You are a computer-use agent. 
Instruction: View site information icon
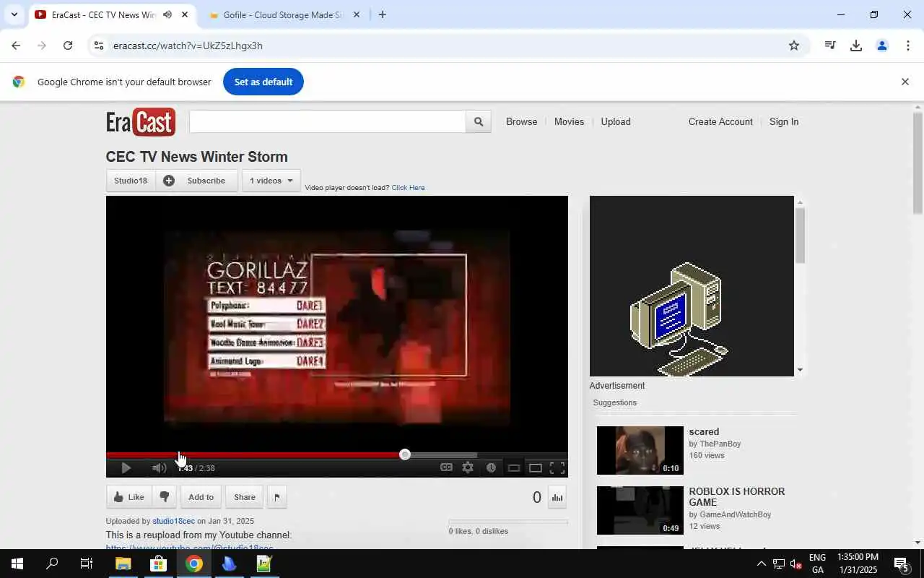tap(99, 46)
